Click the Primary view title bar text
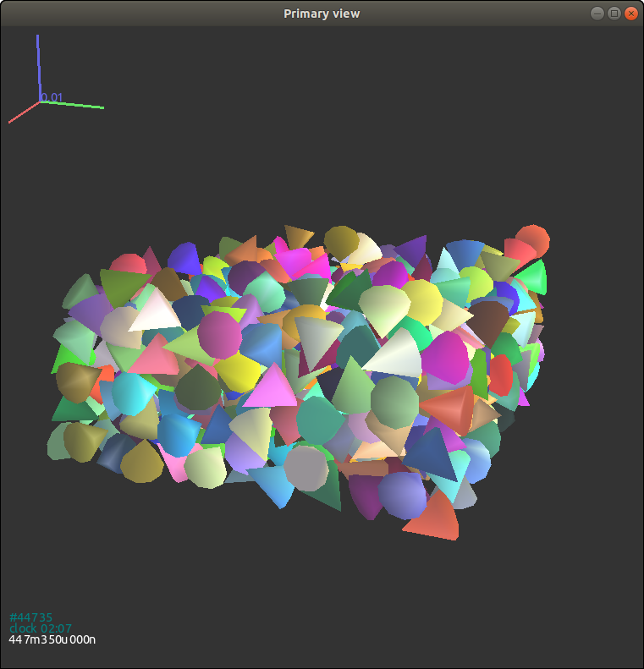The height and width of the screenshot is (669, 644). (322, 13)
